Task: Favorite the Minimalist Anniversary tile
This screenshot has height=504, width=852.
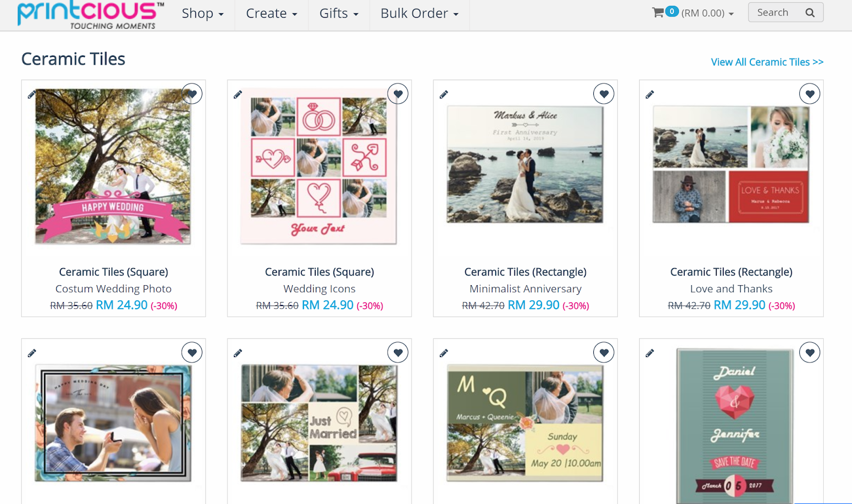Action: point(604,94)
